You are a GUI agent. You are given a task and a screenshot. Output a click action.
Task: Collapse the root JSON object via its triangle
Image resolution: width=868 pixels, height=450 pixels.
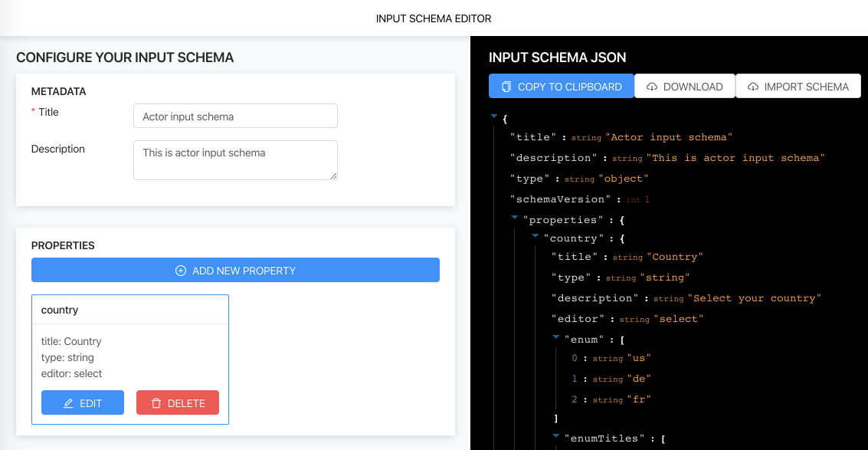click(494, 116)
